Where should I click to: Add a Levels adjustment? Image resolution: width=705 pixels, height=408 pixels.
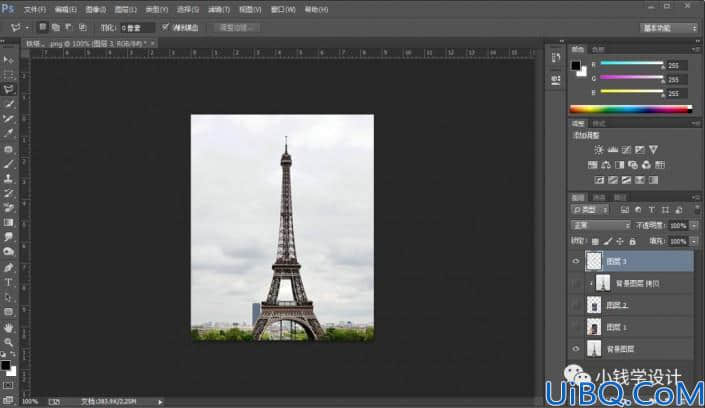612,150
